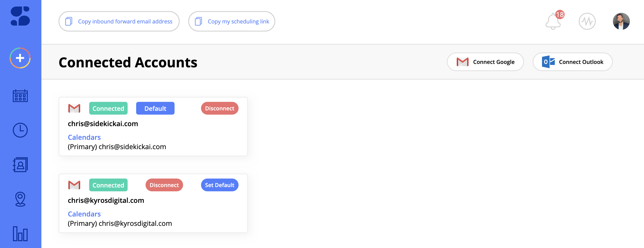The width and height of the screenshot is (644, 248).
Task: Click Connect Outlook button
Action: coord(573,62)
